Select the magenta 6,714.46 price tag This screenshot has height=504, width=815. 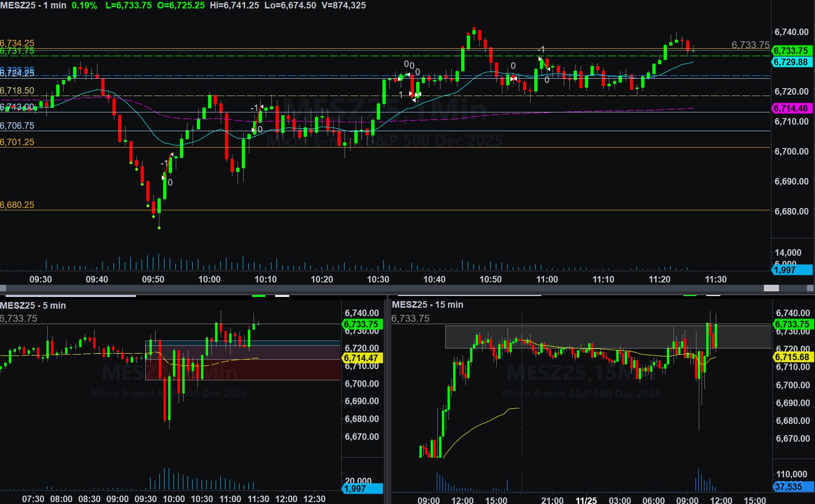coord(791,108)
